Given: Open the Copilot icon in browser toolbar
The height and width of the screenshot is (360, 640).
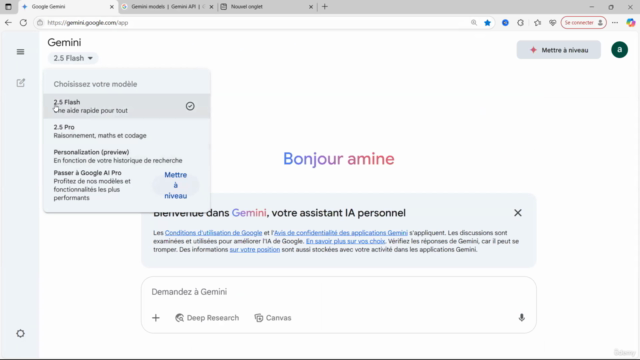Looking at the screenshot, I should pos(631,23).
